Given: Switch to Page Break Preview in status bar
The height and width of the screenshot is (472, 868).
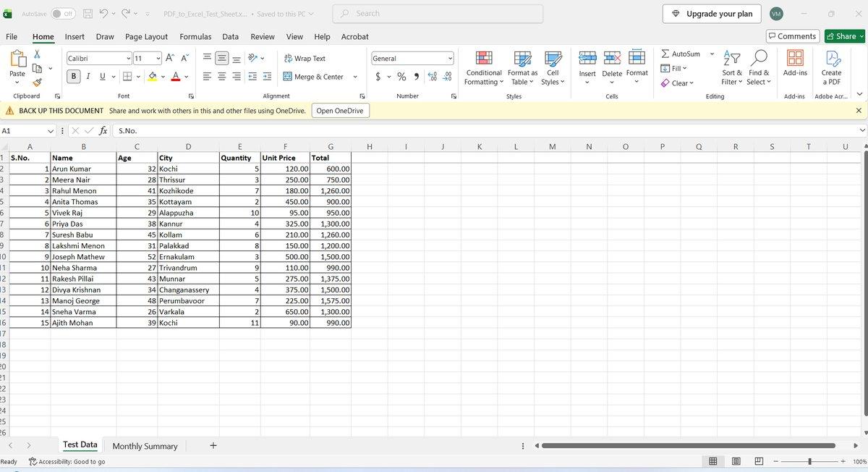Looking at the screenshot, I should point(759,461).
